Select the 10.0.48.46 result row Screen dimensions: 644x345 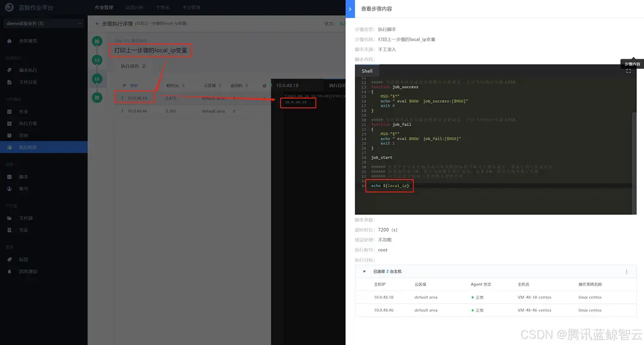point(192,111)
